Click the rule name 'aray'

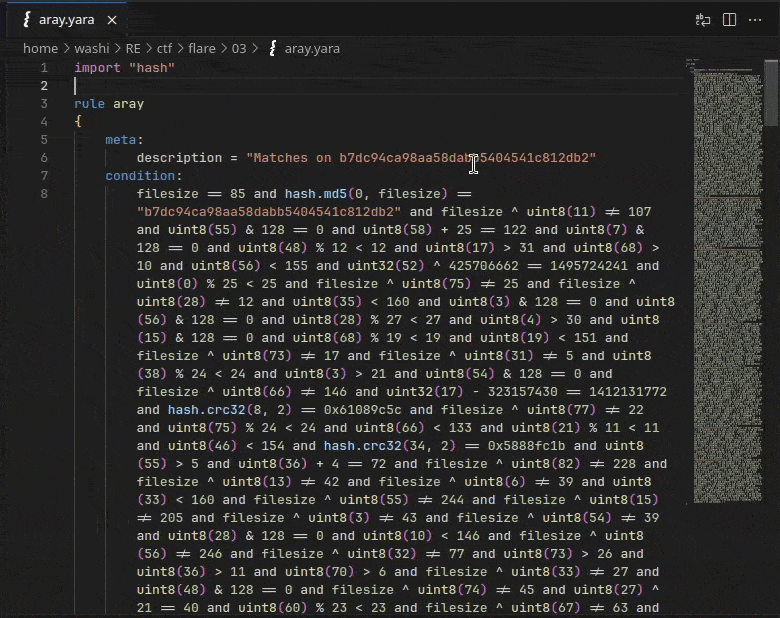128,103
